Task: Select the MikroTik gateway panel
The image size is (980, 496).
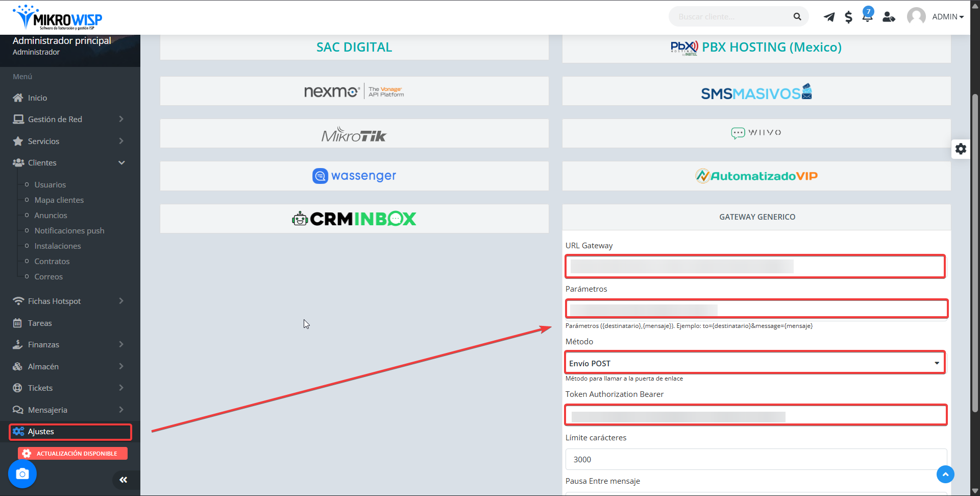Action: click(x=354, y=134)
